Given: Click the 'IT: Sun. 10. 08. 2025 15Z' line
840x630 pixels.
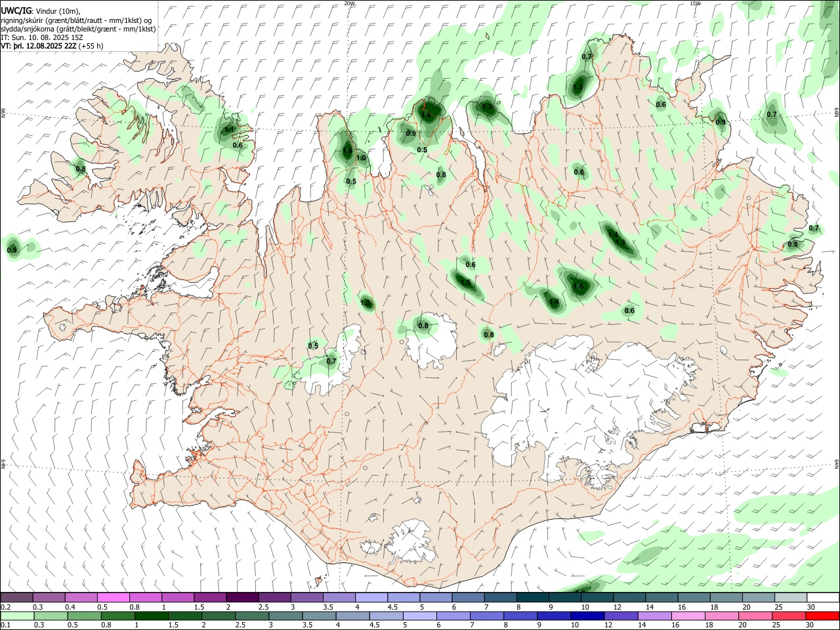Looking at the screenshot, I should 42,37.
